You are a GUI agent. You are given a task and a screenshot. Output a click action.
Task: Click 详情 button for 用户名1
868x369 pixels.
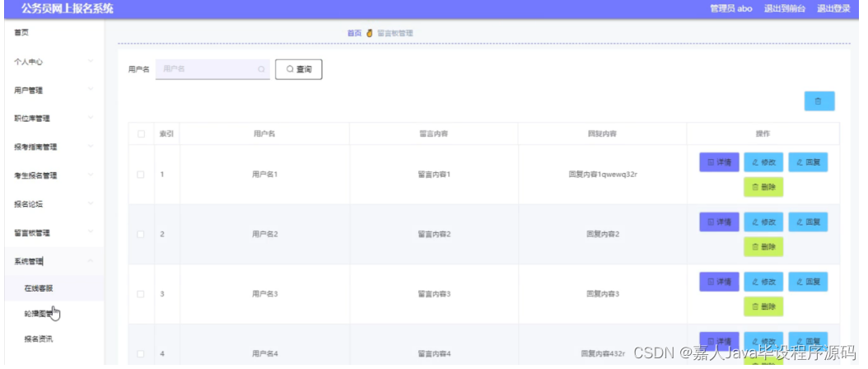[x=719, y=162]
